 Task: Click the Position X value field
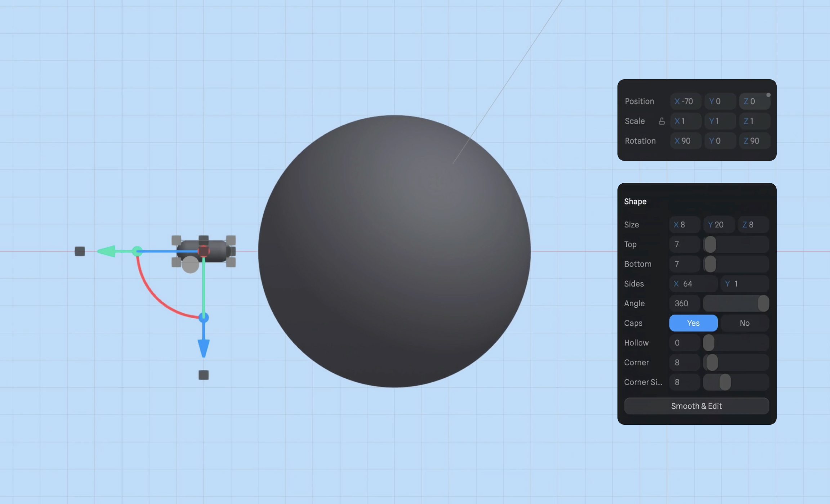coord(685,101)
